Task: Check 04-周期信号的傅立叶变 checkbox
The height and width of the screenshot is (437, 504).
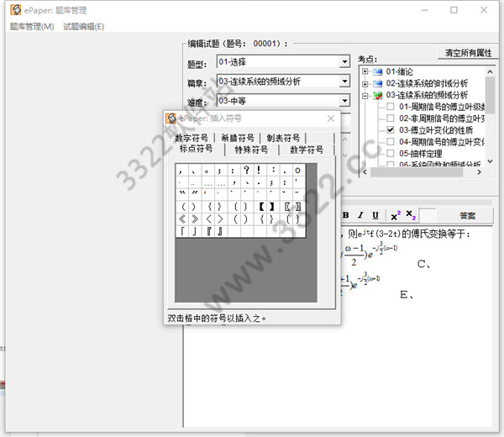Action: point(391,141)
